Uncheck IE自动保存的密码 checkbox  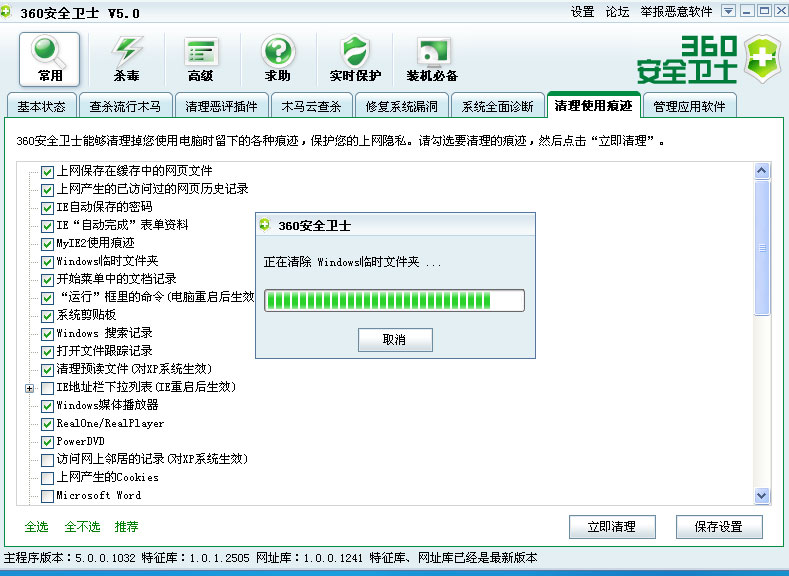[x=47, y=208]
